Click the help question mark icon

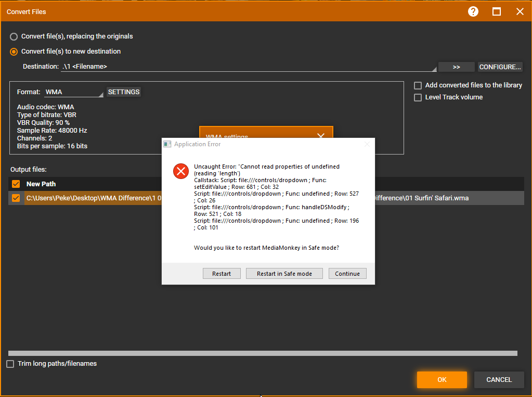click(x=473, y=11)
